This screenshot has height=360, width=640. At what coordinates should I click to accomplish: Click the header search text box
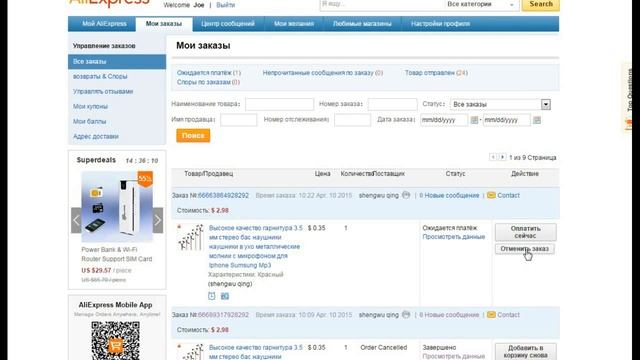381,4
